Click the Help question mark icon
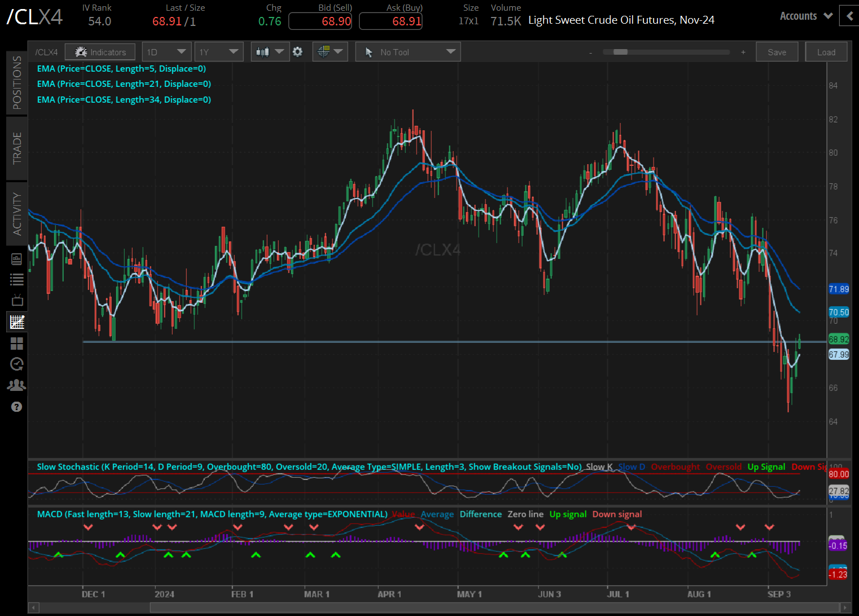The width and height of the screenshot is (859, 616). pos(16,407)
